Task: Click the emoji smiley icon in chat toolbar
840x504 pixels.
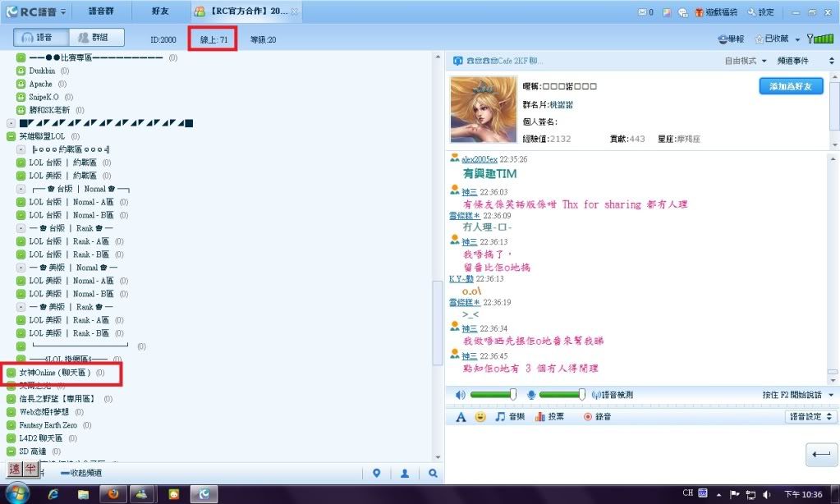Action: tap(480, 417)
